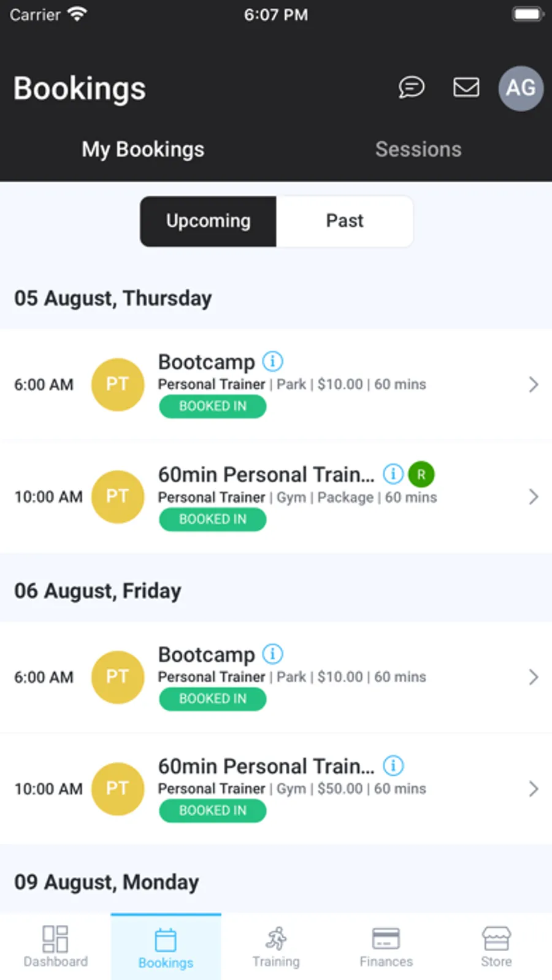Expand Thursday 6:00 AM Bootcamp booking chevron
Screen dimensions: 552x980
pyautogui.click(x=533, y=385)
